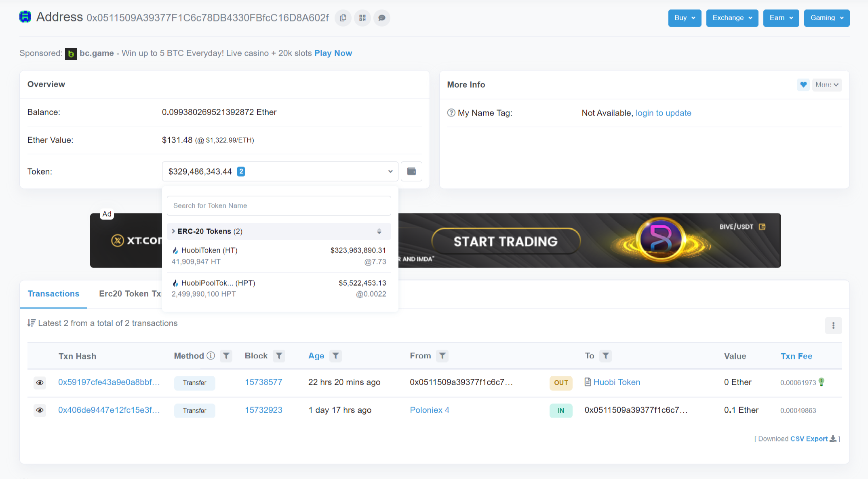Open block 15732923
Screen dimensions: 868x479
pos(263,410)
